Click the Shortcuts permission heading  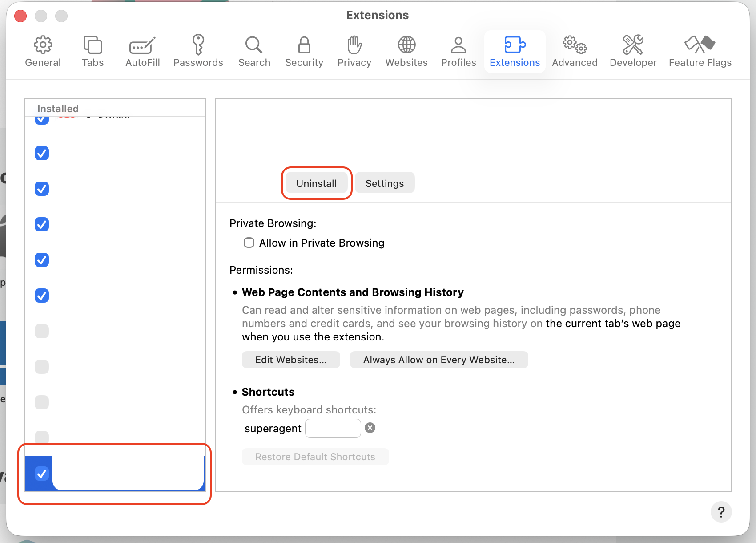click(268, 392)
